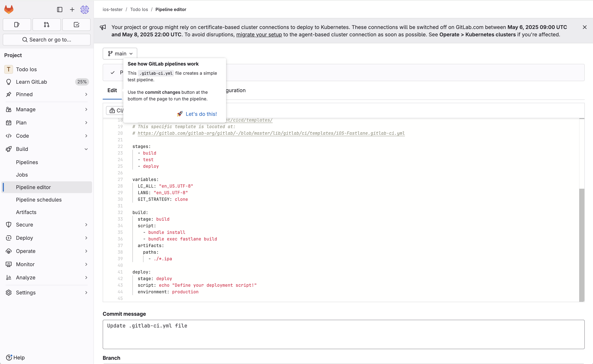Open Learn GitLab page
593x364 pixels.
coord(46,82)
